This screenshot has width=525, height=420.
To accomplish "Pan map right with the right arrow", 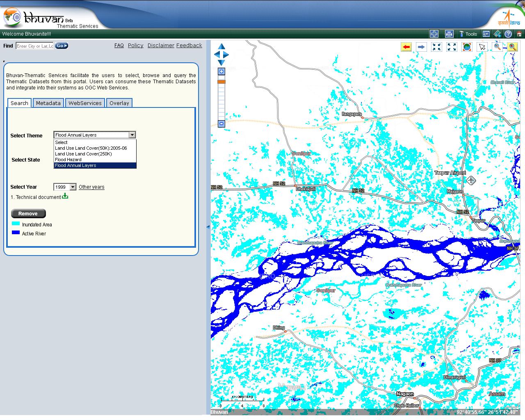I will [x=226, y=54].
